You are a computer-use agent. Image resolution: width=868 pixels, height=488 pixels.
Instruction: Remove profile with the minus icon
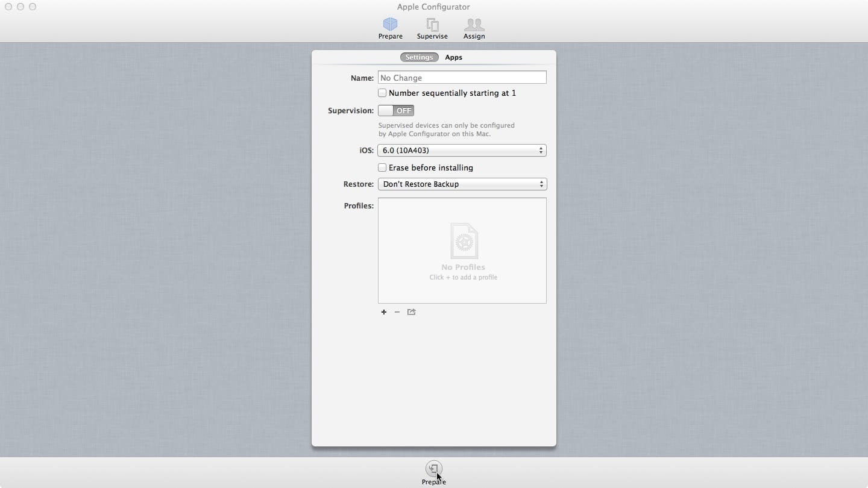[x=397, y=312]
